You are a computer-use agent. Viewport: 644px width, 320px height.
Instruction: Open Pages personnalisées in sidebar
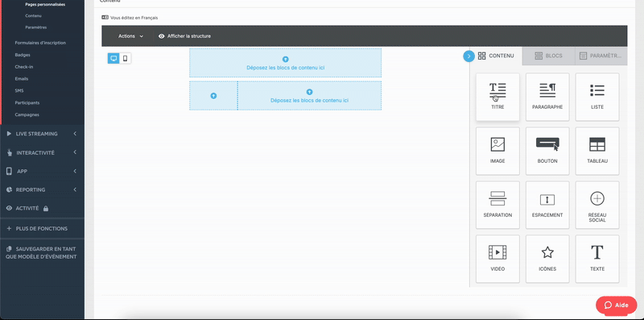pyautogui.click(x=45, y=4)
